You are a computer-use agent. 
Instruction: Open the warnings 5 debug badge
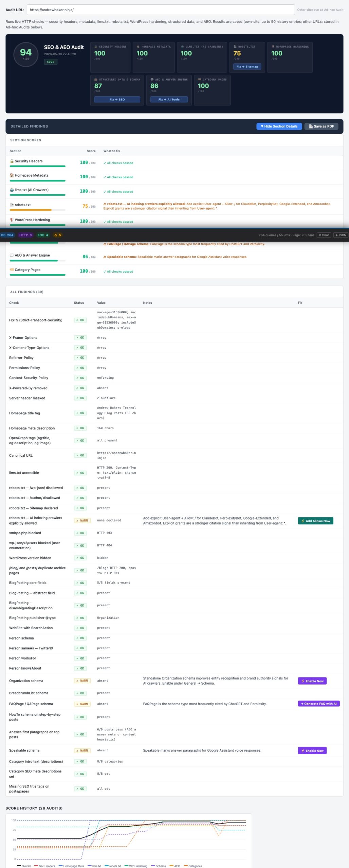pyautogui.click(x=58, y=235)
